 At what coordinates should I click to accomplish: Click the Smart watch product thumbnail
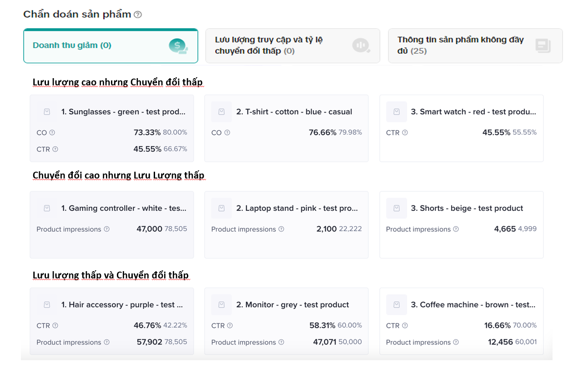coord(396,112)
